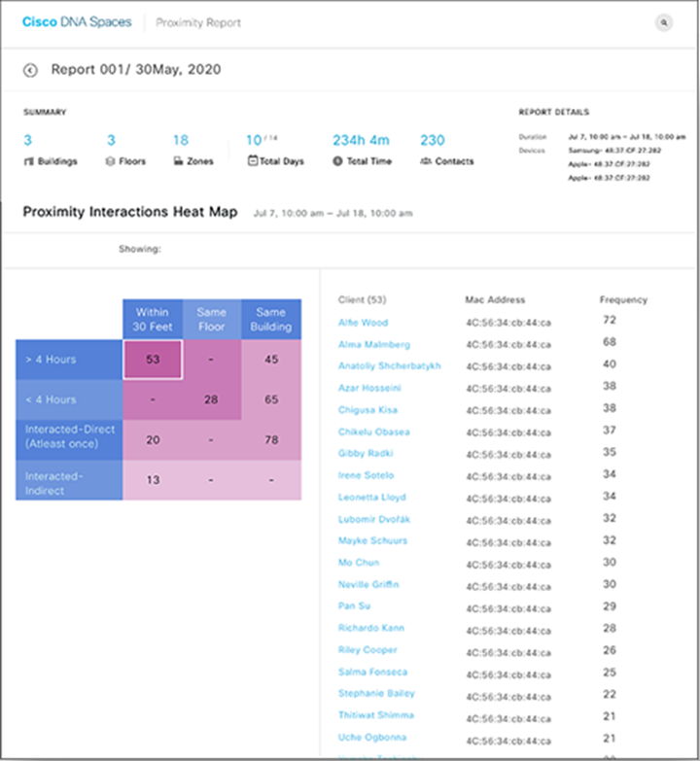Select the 45 Same Building cell
700x761 pixels.
click(271, 360)
